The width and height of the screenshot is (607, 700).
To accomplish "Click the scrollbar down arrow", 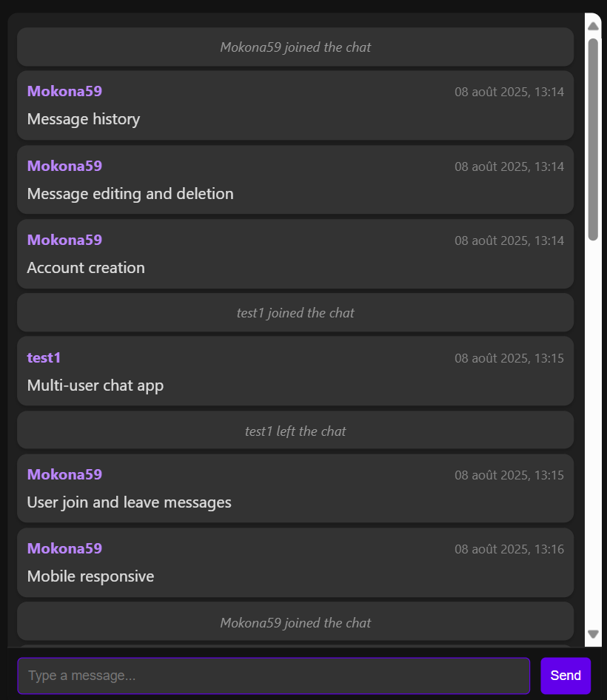I will click(x=592, y=634).
